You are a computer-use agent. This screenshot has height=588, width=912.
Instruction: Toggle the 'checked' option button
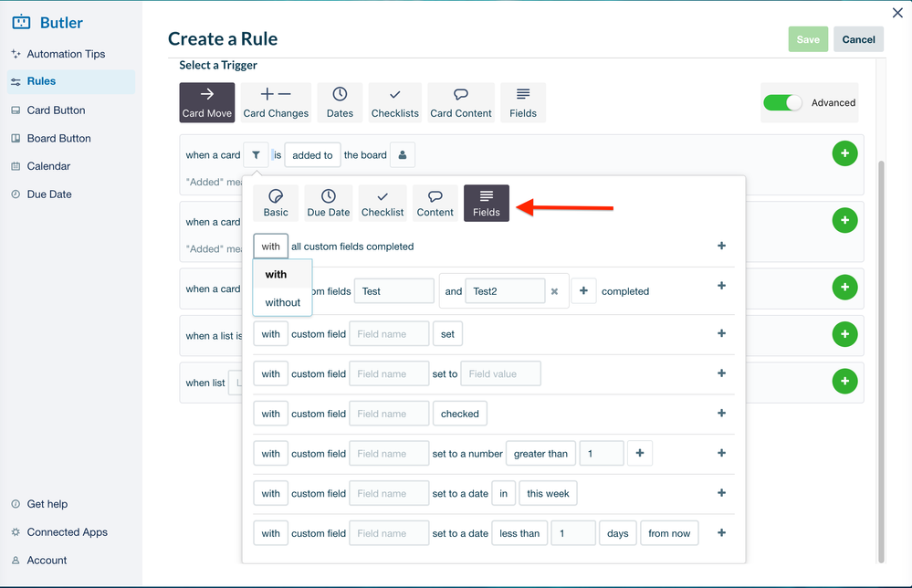[460, 414]
